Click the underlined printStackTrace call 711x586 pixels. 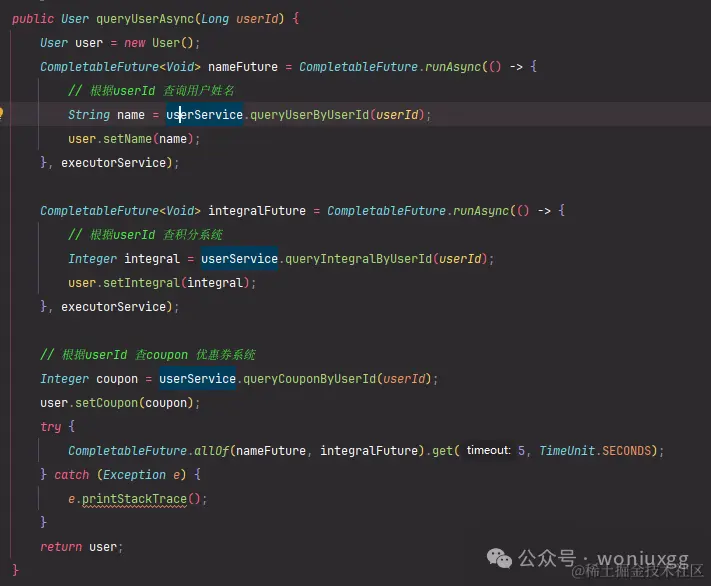(x=134, y=499)
